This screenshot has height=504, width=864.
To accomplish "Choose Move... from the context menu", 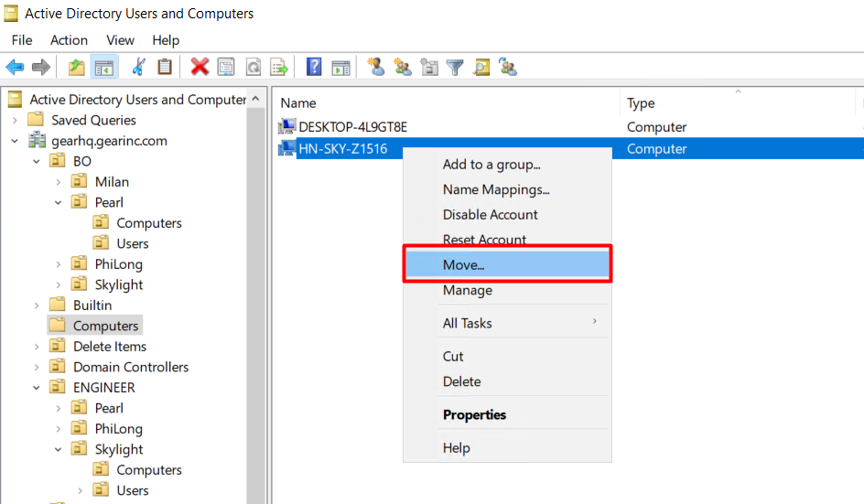I will coord(463,265).
